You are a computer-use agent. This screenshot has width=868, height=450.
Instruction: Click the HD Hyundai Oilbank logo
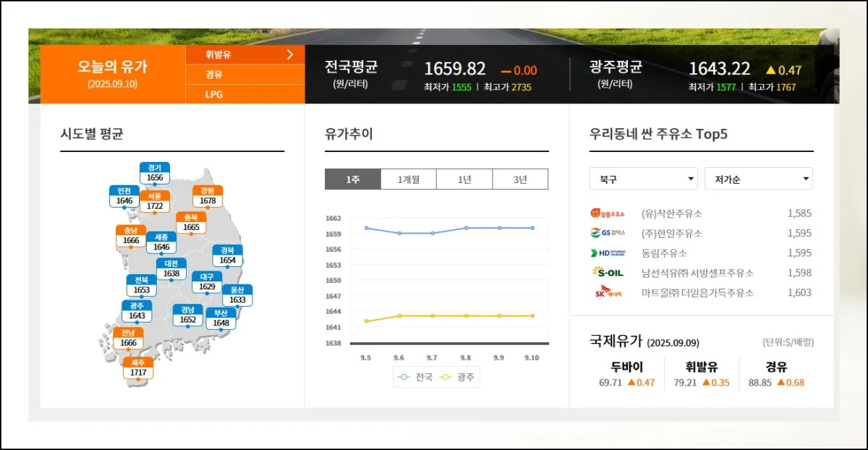(607, 253)
